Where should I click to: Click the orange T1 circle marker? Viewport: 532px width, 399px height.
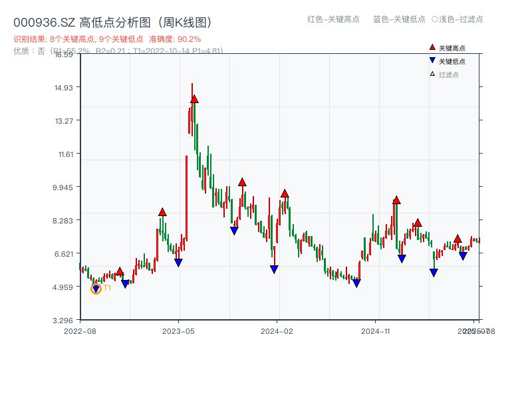(96, 289)
